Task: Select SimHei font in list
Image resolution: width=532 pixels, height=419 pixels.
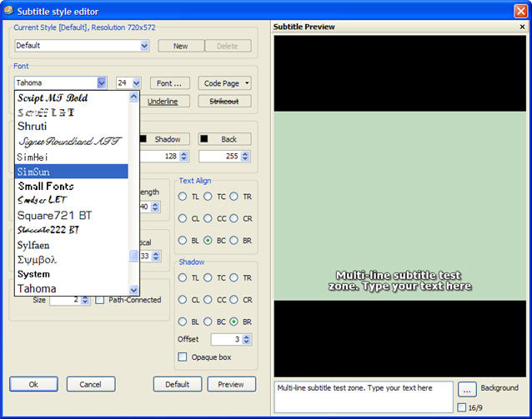Action: click(x=72, y=157)
